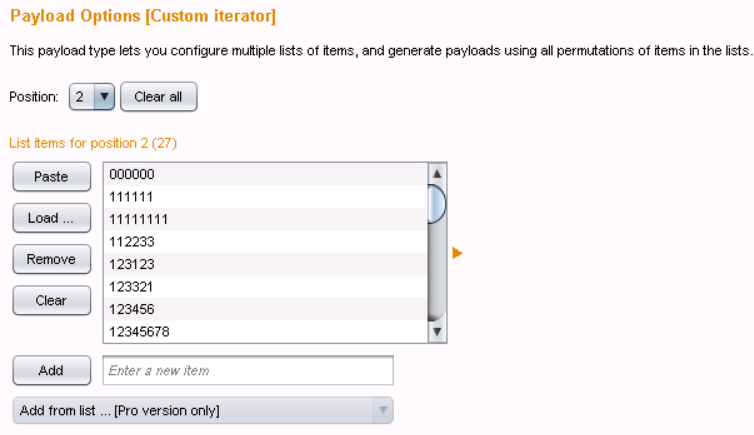Select list item 111111
Viewport: 754px width, 435px height.
tap(264, 197)
